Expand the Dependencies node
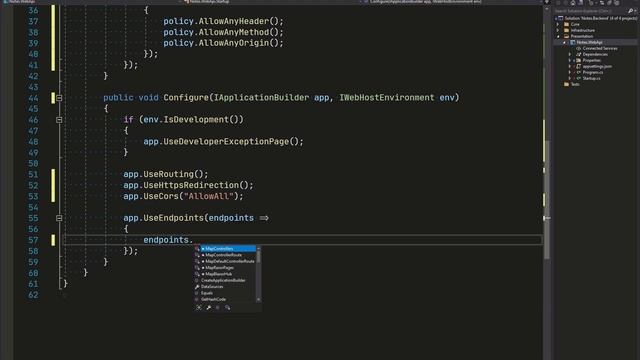Viewport: 640px width, 360px height. 570,54
